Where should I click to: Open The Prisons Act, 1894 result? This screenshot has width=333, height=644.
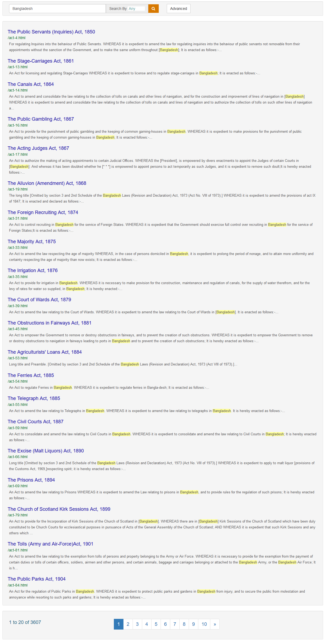[31, 480]
